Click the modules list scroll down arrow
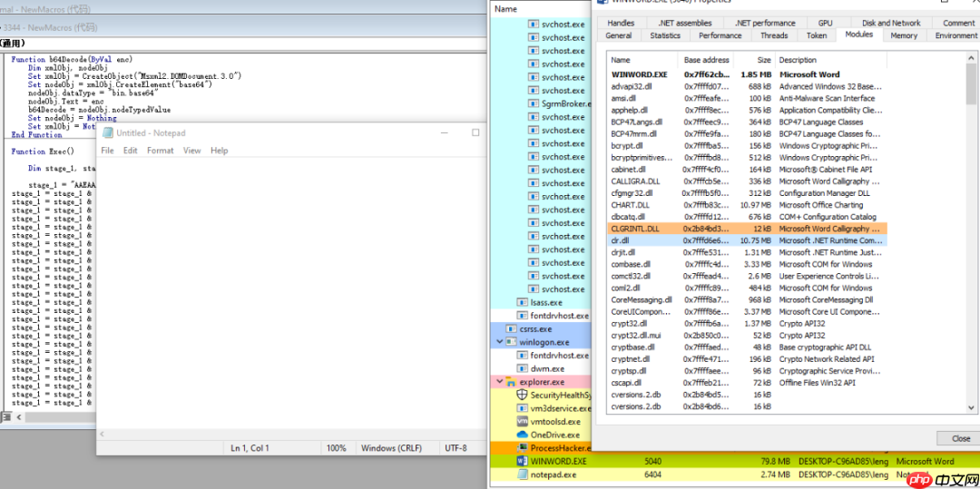 (x=970, y=407)
